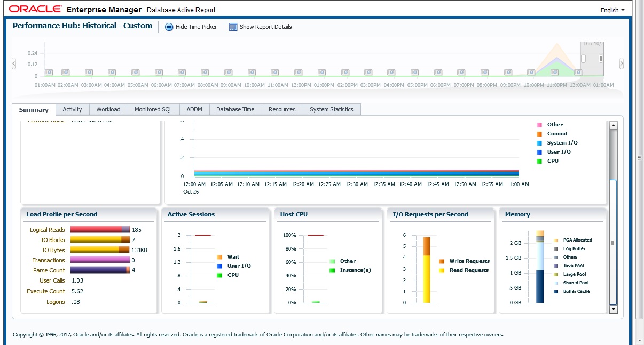Click the snapshot icon above 04:00PM

click(x=391, y=72)
